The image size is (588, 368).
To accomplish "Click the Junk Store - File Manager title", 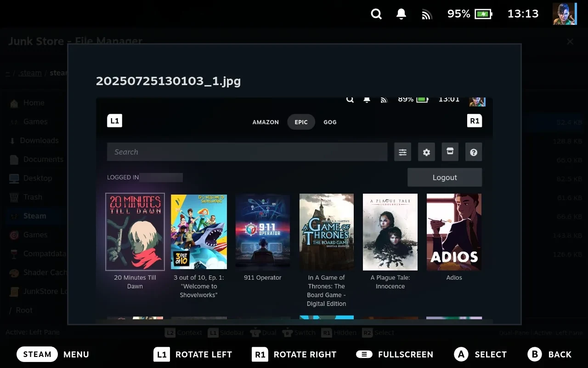I will click(75, 41).
